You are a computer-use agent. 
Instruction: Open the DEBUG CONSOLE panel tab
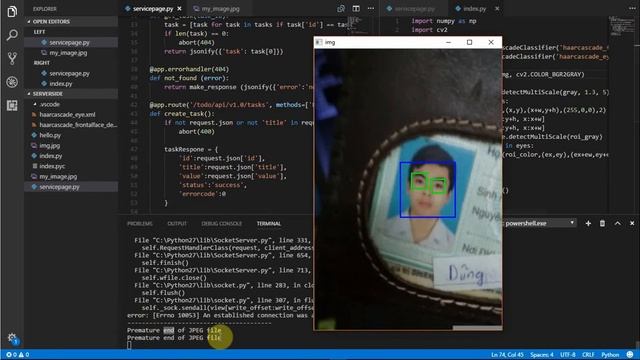[x=221, y=224]
